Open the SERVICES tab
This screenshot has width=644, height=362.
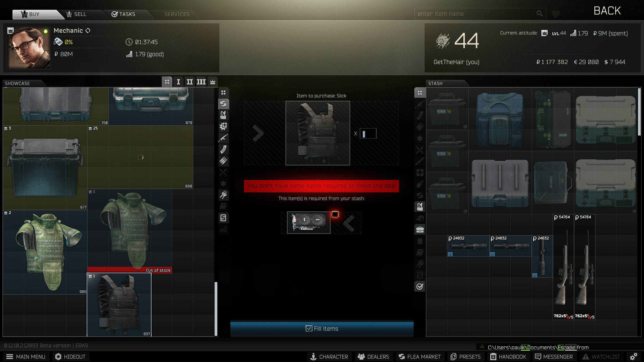click(x=177, y=14)
